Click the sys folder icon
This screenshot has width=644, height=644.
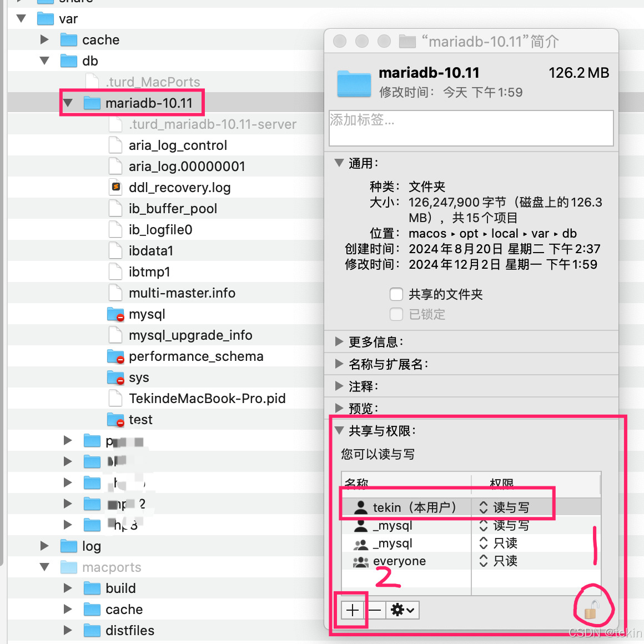tap(115, 377)
